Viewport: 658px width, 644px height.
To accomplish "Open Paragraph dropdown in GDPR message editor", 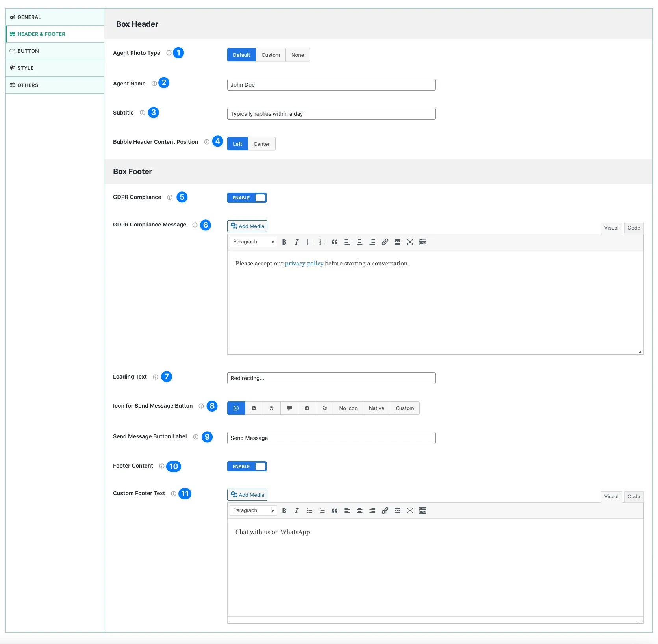I will click(253, 242).
